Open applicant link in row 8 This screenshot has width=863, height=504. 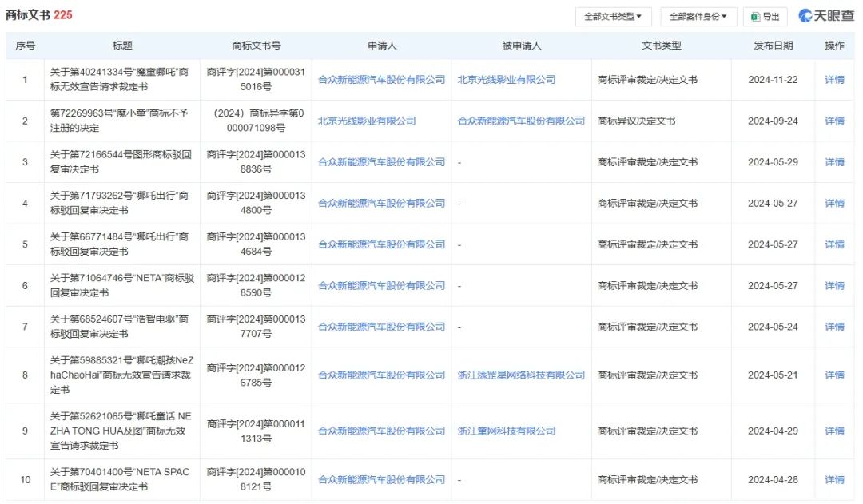click(x=381, y=375)
